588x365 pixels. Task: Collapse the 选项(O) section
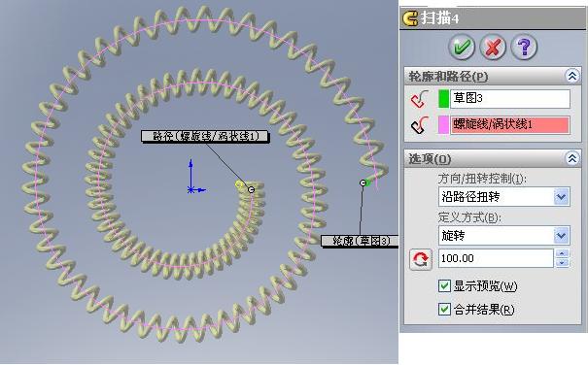click(572, 159)
